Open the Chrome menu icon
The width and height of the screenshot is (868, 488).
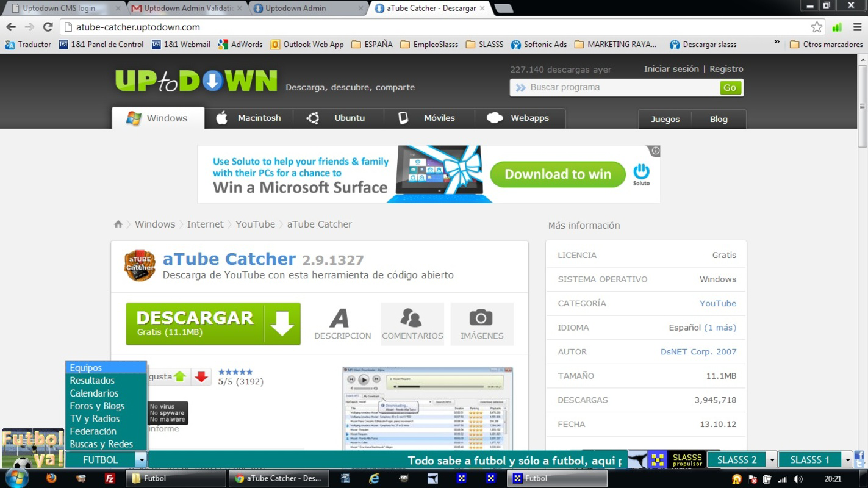coord(856,27)
